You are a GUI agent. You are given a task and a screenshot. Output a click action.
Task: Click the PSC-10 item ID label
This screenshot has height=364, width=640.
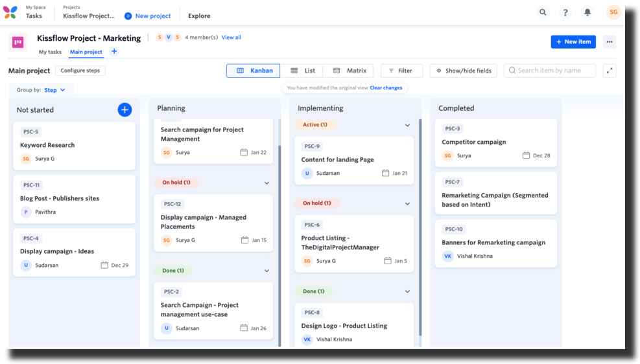[453, 229]
